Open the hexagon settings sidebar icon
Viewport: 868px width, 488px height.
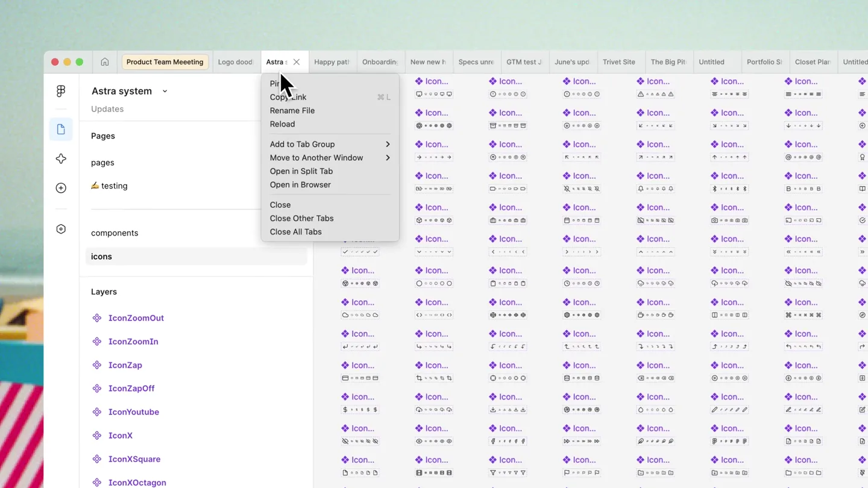pos(61,229)
